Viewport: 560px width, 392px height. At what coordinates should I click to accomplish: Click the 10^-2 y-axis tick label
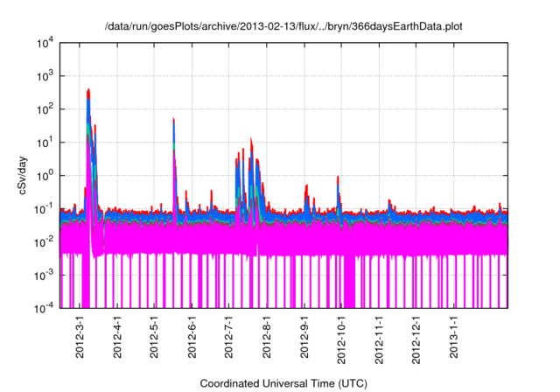(45, 242)
